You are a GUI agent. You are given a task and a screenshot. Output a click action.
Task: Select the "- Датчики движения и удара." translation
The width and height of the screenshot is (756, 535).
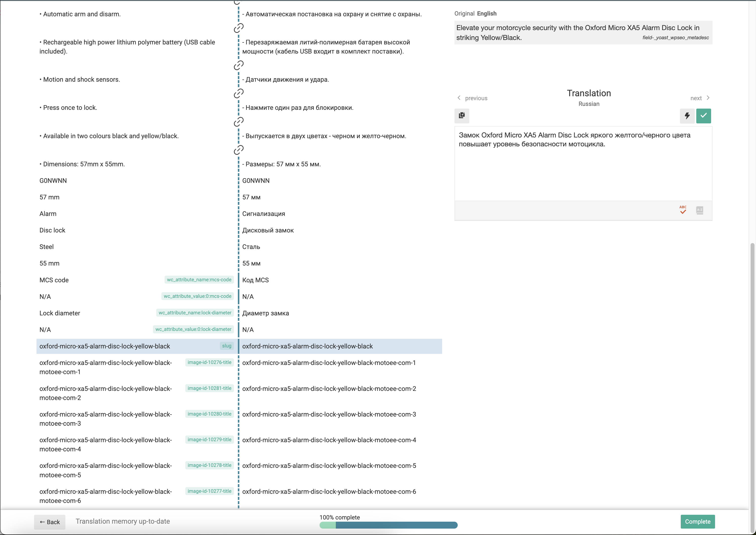point(286,79)
